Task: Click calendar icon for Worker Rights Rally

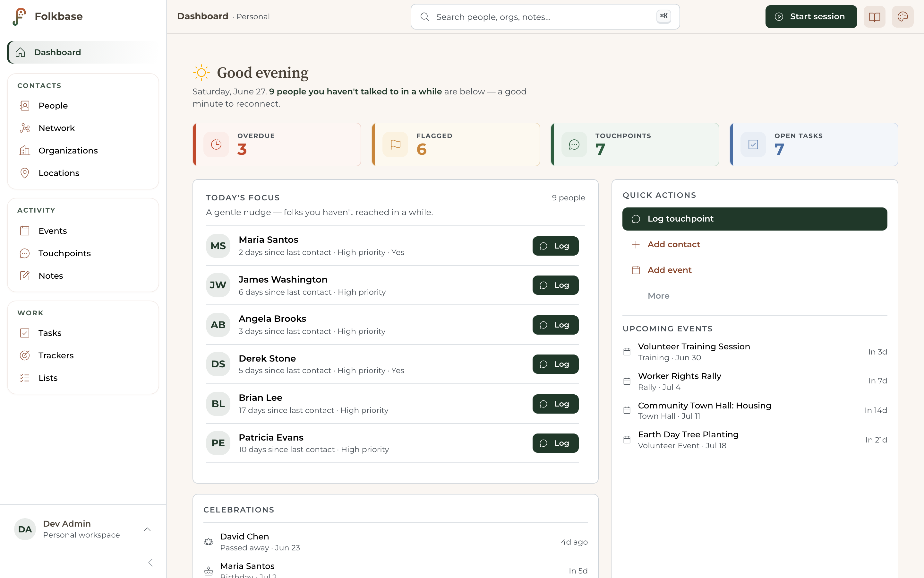Action: pos(627,381)
